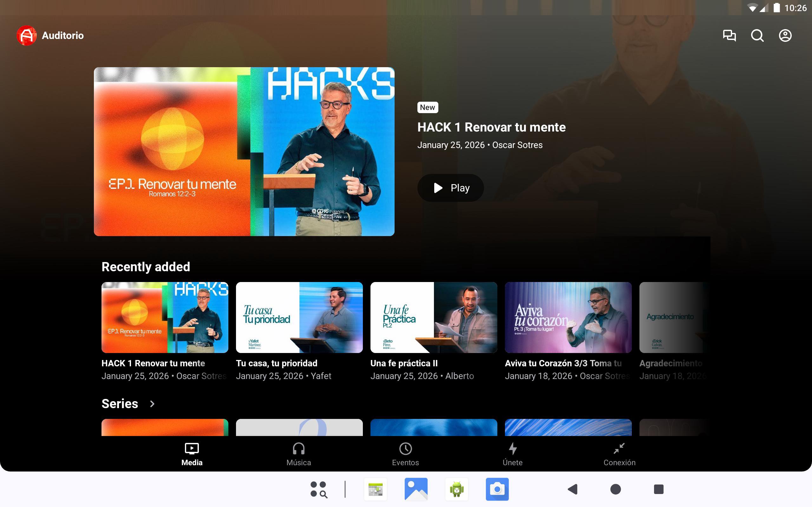Image resolution: width=812 pixels, height=507 pixels.
Task: Open Aviva tu Corazón 3/3 video
Action: [568, 317]
